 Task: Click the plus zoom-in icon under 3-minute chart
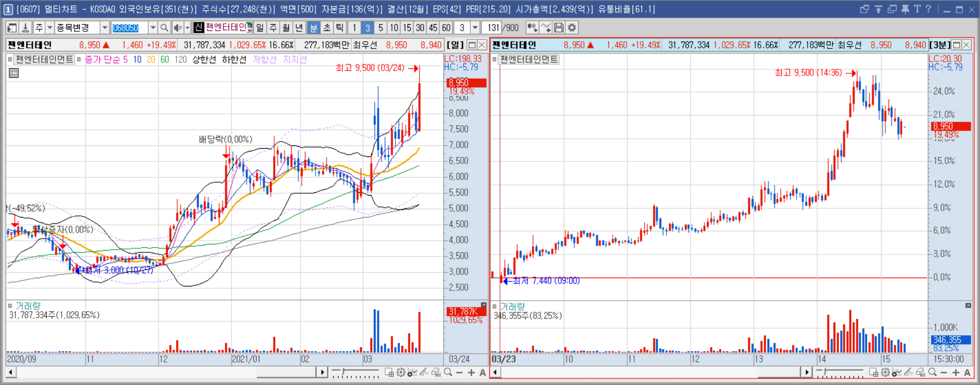click(956, 373)
